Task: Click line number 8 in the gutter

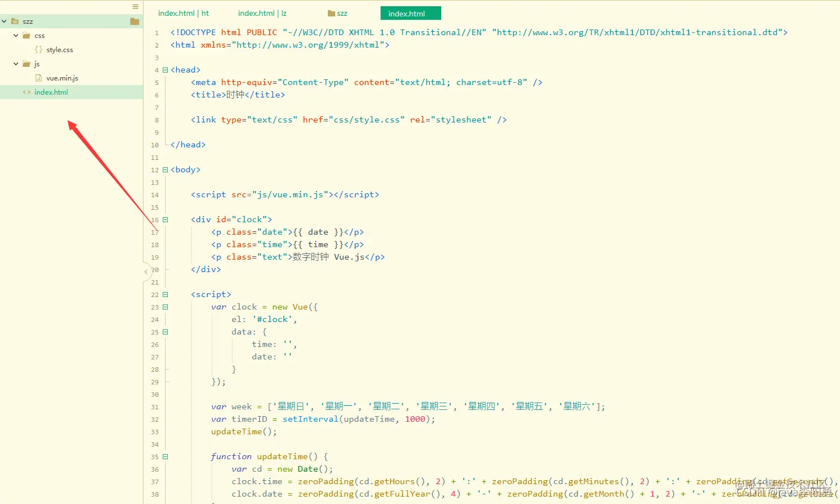Action: pos(157,120)
